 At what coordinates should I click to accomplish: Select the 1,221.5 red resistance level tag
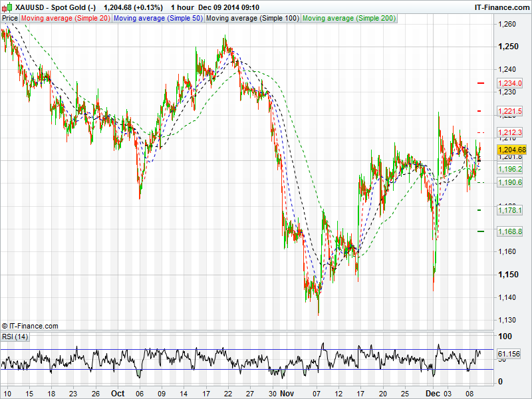click(x=509, y=111)
